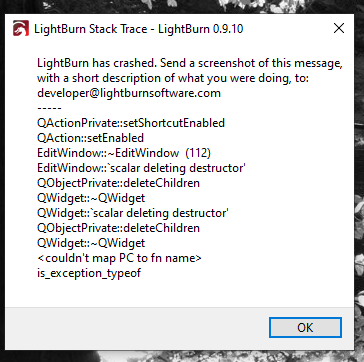This screenshot has width=364, height=362.
Task: Click the is_exception_typeof trace line
Action: [89, 273]
